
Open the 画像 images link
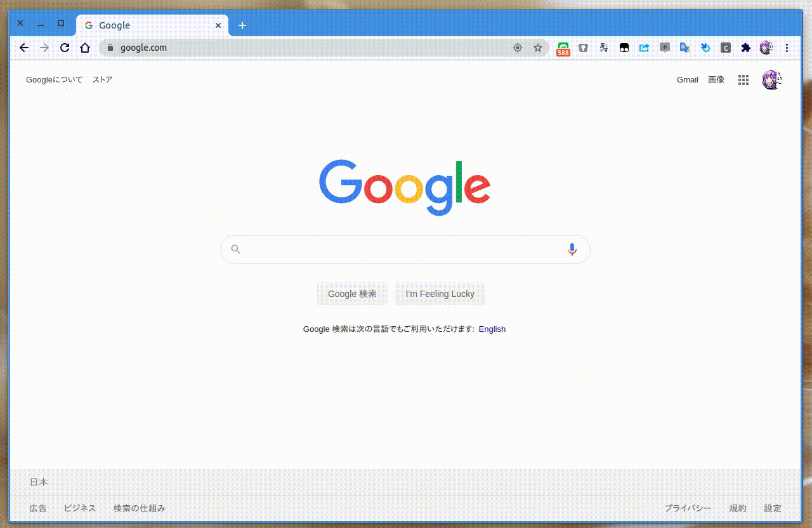tap(716, 80)
